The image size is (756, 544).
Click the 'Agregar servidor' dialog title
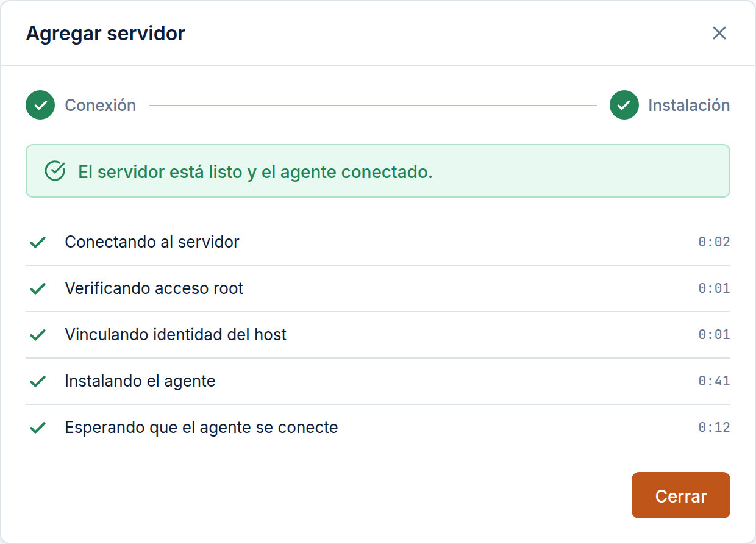coord(105,34)
